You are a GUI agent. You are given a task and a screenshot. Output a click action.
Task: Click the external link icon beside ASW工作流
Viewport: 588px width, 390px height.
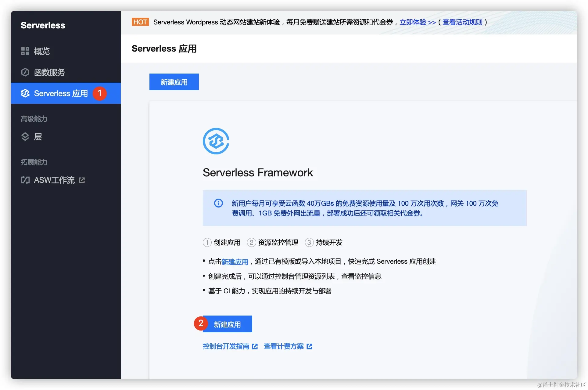coord(82,180)
